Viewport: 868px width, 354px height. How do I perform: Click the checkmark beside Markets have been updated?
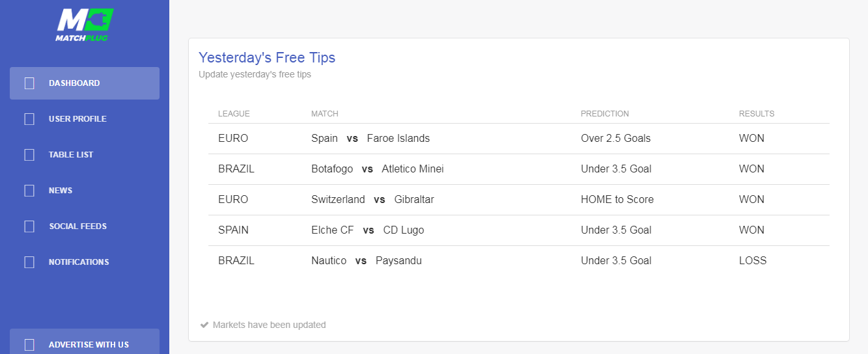[x=204, y=325]
